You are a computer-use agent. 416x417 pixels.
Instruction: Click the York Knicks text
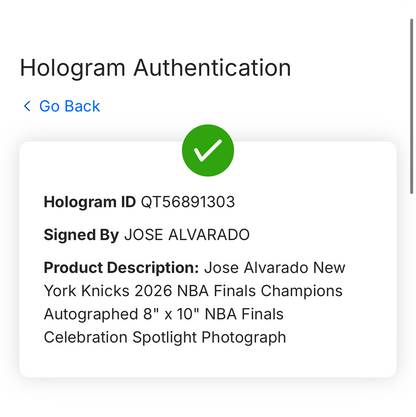87,291
